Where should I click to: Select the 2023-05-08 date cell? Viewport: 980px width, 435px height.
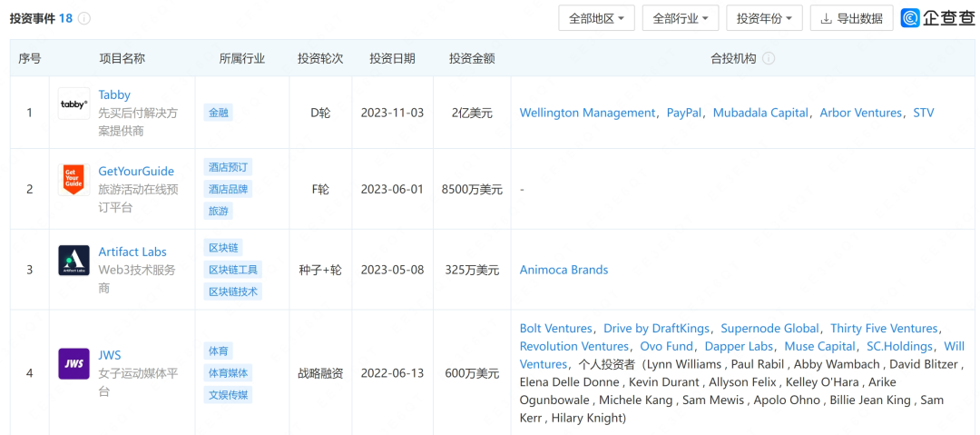392,270
